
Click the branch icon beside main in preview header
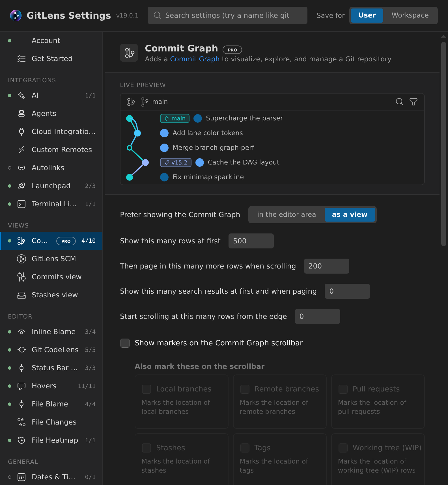coord(145,102)
